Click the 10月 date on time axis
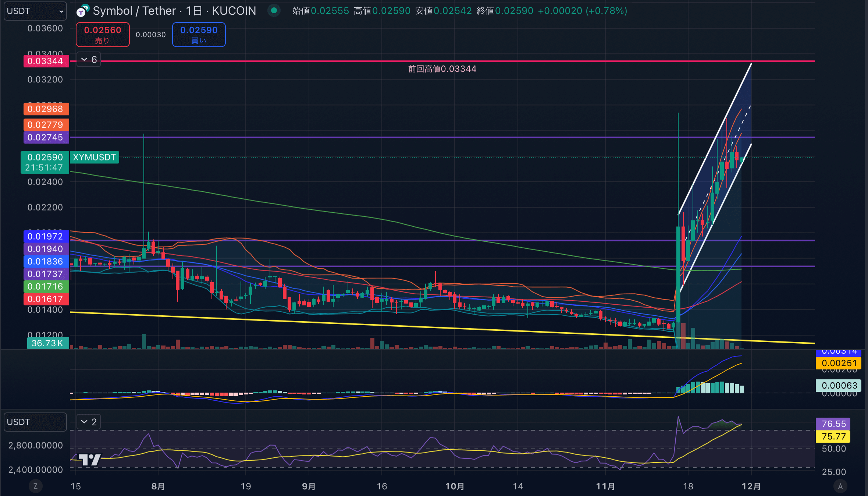This screenshot has width=868, height=496. pos(455,486)
